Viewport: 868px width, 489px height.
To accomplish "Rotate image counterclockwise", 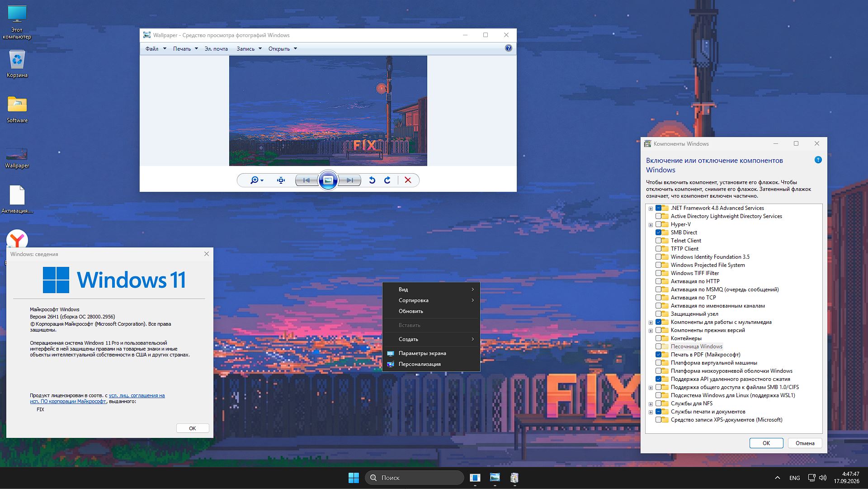I will [372, 180].
